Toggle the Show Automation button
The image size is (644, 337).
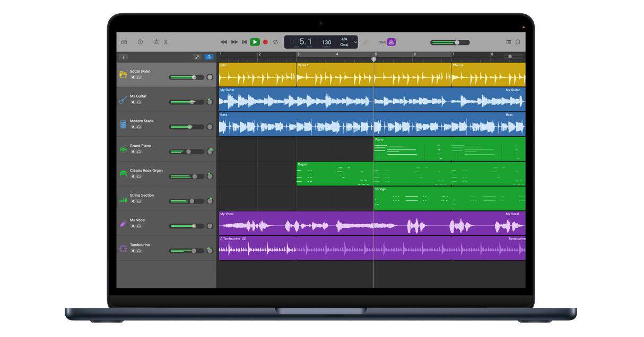[197, 57]
